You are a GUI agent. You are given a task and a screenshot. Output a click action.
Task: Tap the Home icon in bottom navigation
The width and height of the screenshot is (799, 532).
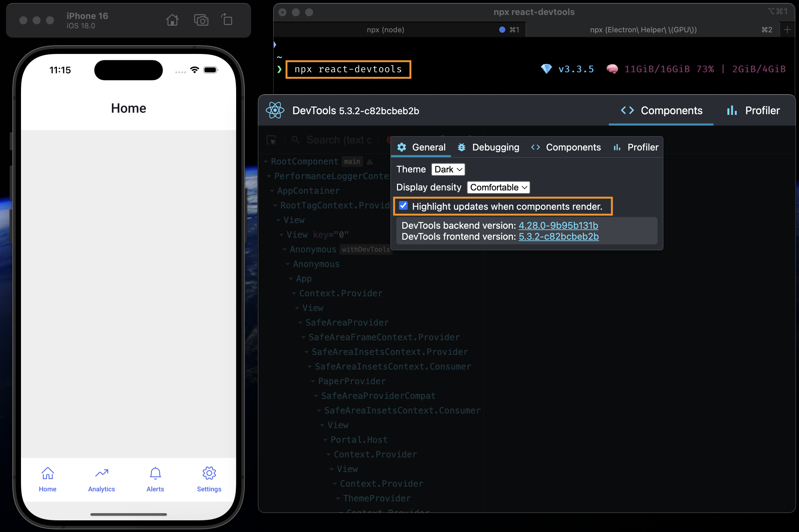click(48, 473)
